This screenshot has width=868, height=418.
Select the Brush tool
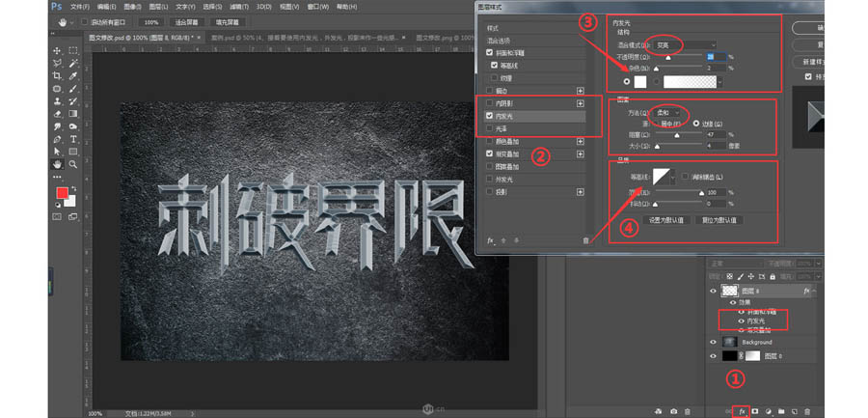pyautogui.click(x=73, y=88)
